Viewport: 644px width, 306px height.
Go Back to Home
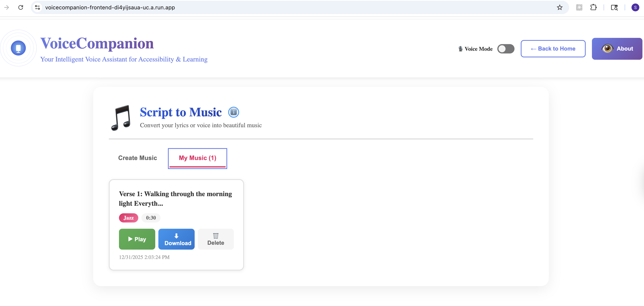point(553,49)
